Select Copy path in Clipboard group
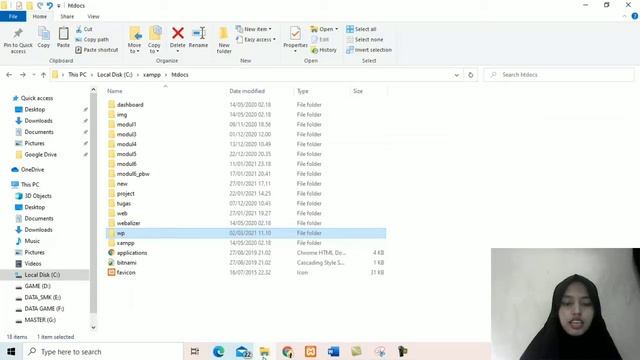640x360 pixels. point(92,40)
